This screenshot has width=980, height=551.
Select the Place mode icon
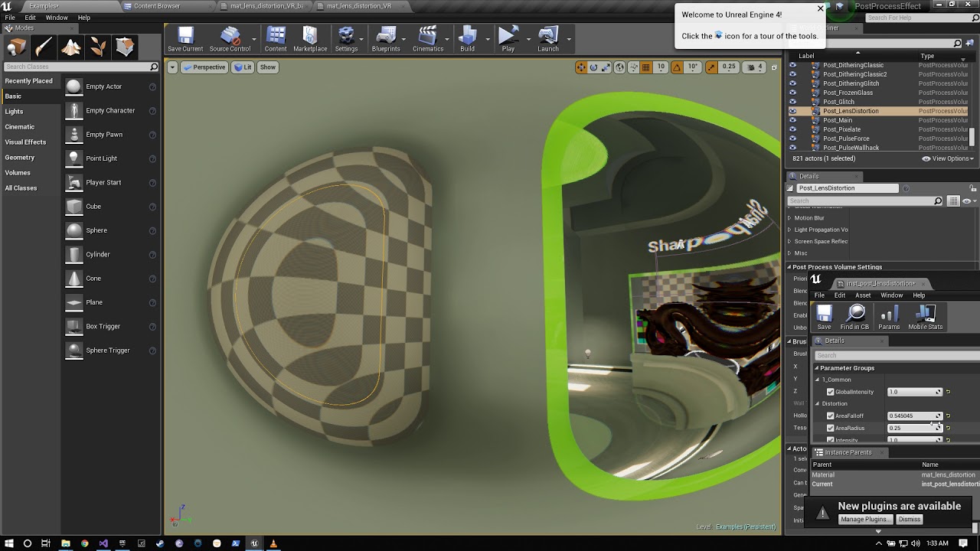(17, 47)
